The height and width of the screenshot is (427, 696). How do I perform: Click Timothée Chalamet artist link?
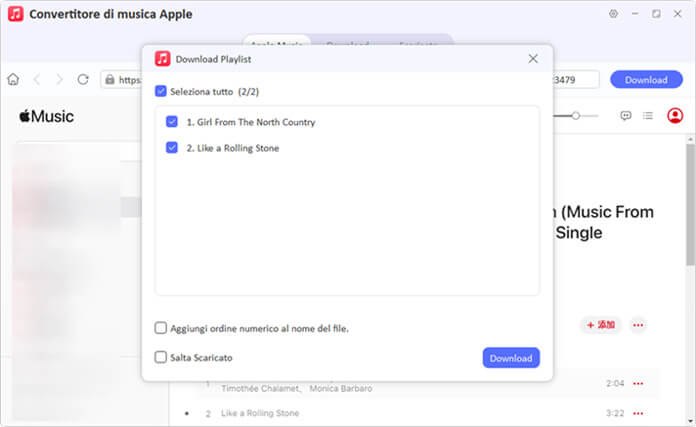coord(261,388)
